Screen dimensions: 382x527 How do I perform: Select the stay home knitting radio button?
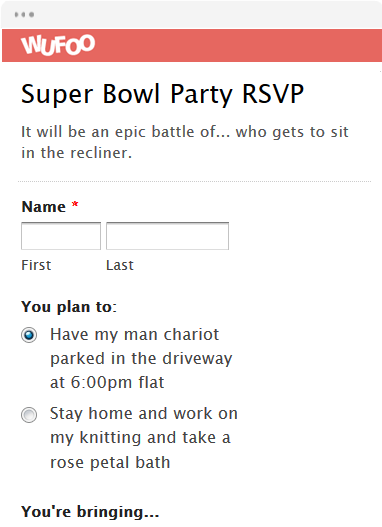(29, 414)
